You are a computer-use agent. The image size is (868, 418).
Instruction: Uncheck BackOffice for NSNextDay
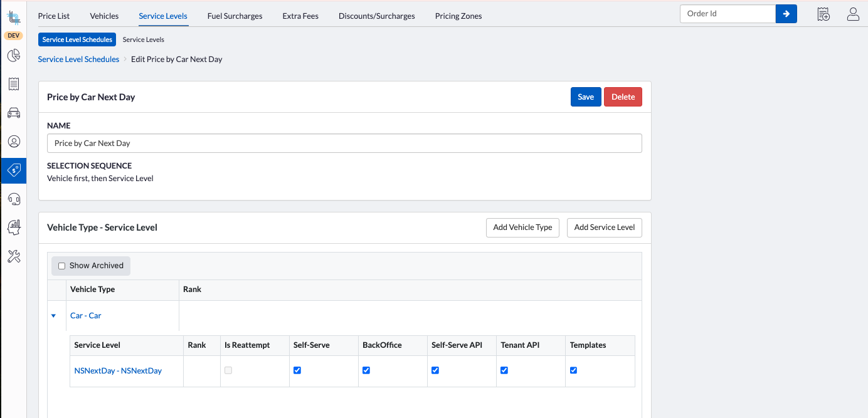click(366, 370)
